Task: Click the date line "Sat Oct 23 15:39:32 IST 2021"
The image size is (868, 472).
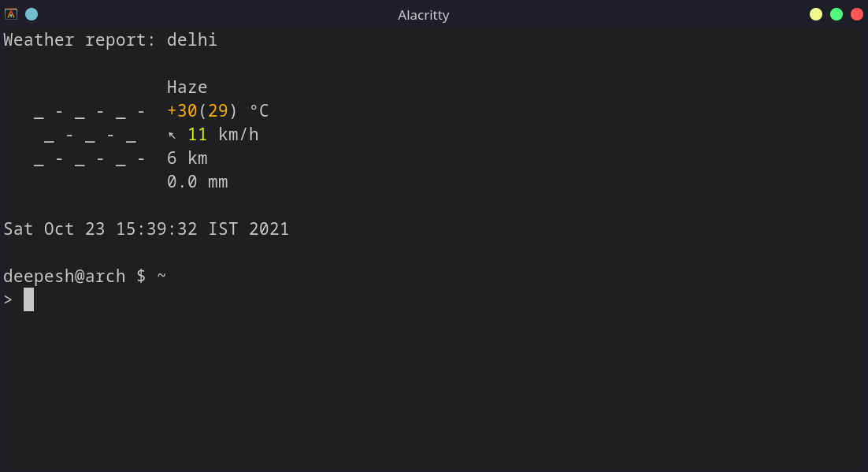Action: click(x=147, y=229)
